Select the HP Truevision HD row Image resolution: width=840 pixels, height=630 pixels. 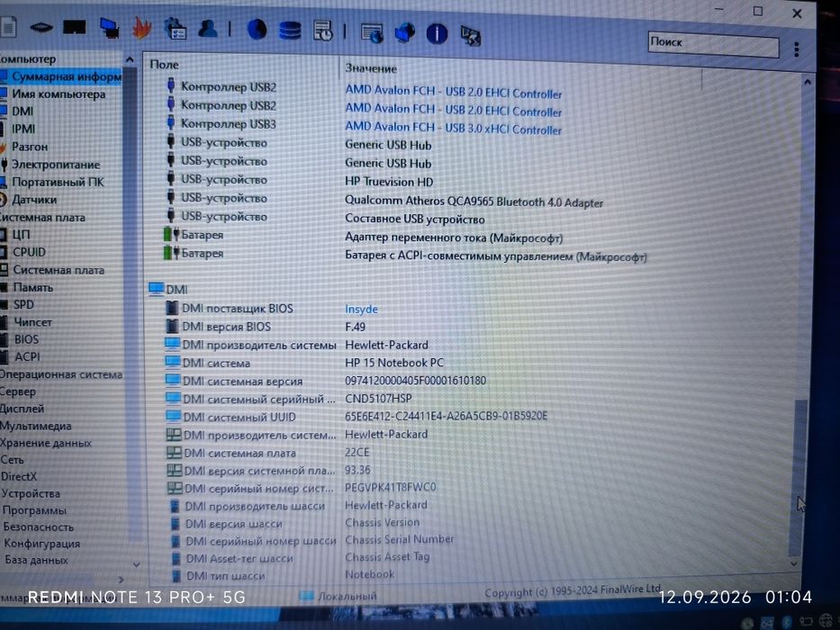(389, 182)
